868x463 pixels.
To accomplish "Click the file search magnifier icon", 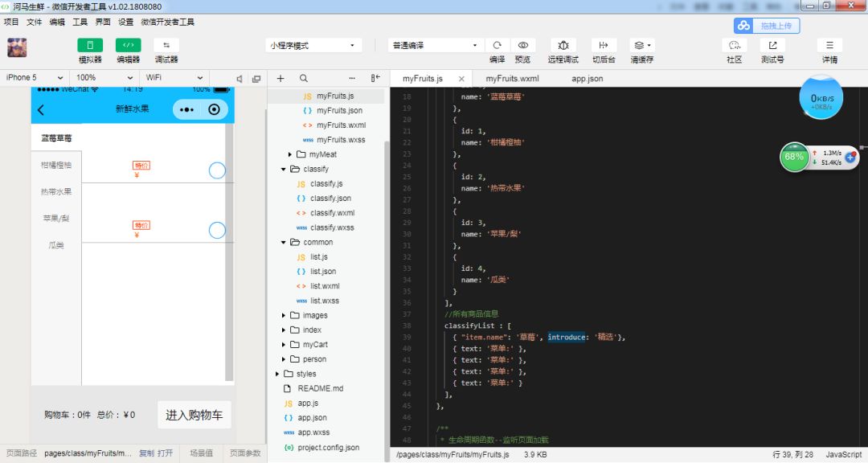I will 303,79.
